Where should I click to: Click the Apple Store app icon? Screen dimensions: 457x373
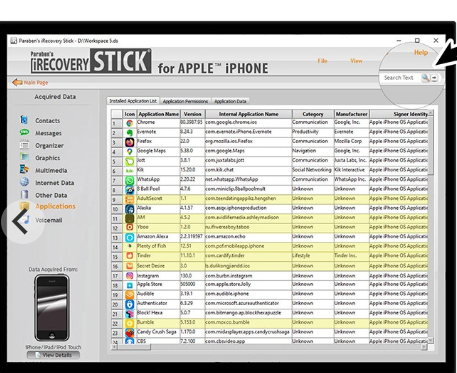pos(130,285)
